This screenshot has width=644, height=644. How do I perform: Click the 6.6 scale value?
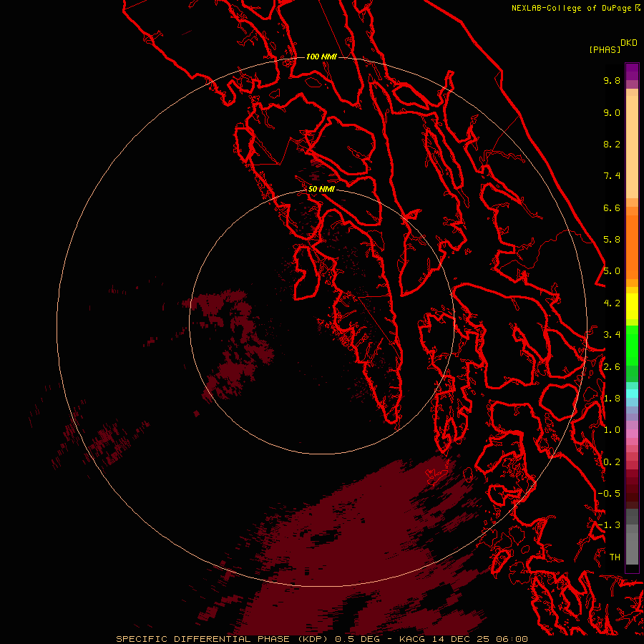tap(612, 208)
